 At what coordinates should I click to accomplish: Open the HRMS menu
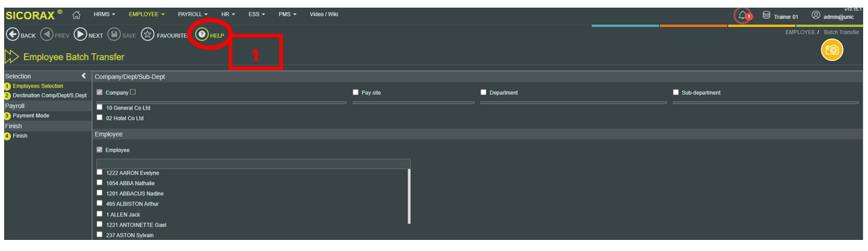pos(105,14)
